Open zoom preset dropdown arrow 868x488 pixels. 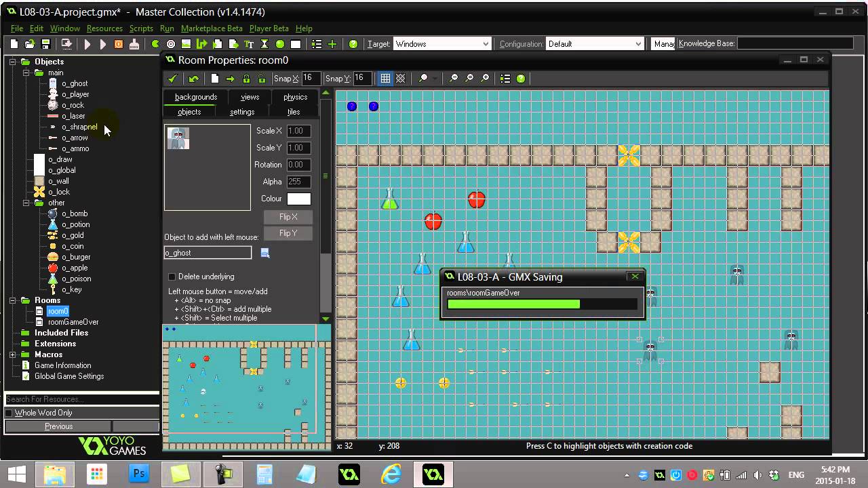435,79
